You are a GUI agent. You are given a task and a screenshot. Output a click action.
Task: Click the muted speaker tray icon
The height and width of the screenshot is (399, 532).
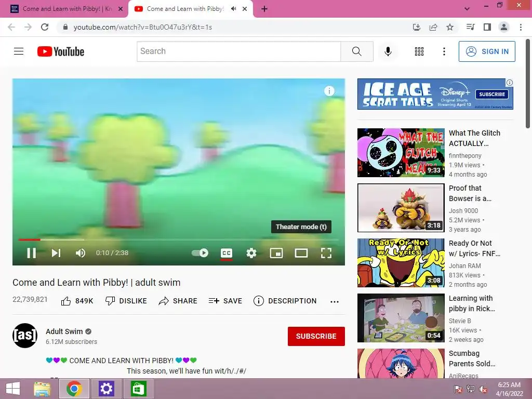coord(483,389)
